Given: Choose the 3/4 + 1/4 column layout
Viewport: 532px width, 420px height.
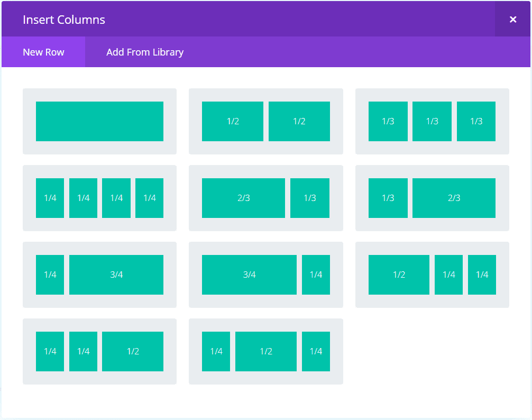Looking at the screenshot, I should pos(265,275).
